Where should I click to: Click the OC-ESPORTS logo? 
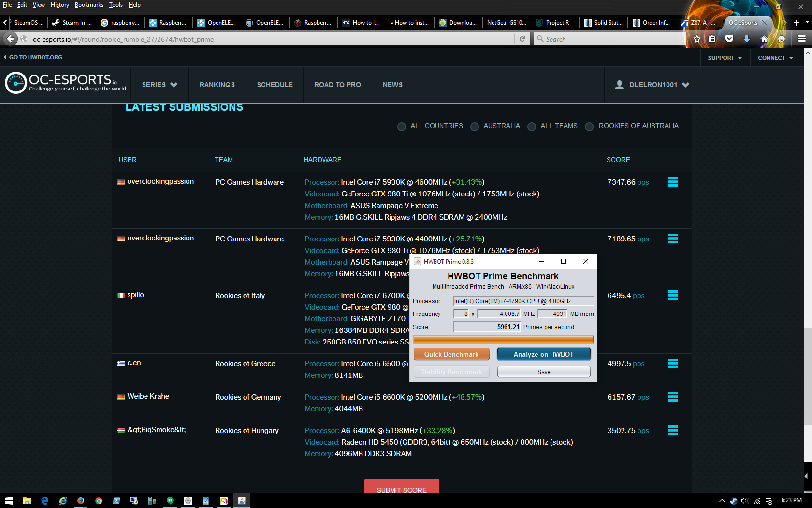65,83
